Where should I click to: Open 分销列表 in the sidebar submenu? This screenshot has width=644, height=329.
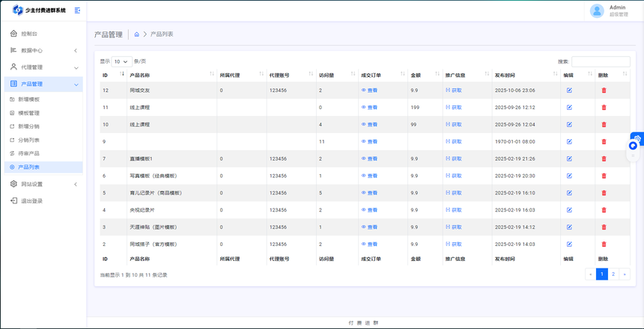(x=28, y=140)
